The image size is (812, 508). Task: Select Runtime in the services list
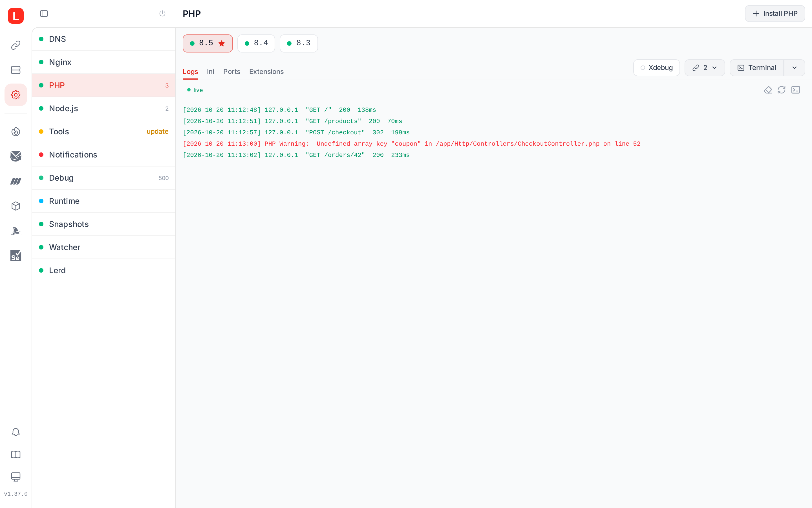pos(104,201)
